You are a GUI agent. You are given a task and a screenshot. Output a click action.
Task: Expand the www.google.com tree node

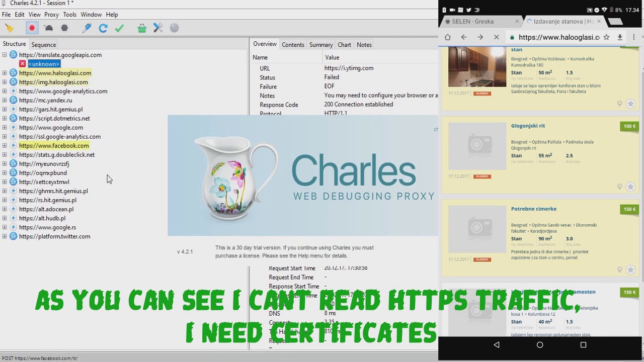5,127
